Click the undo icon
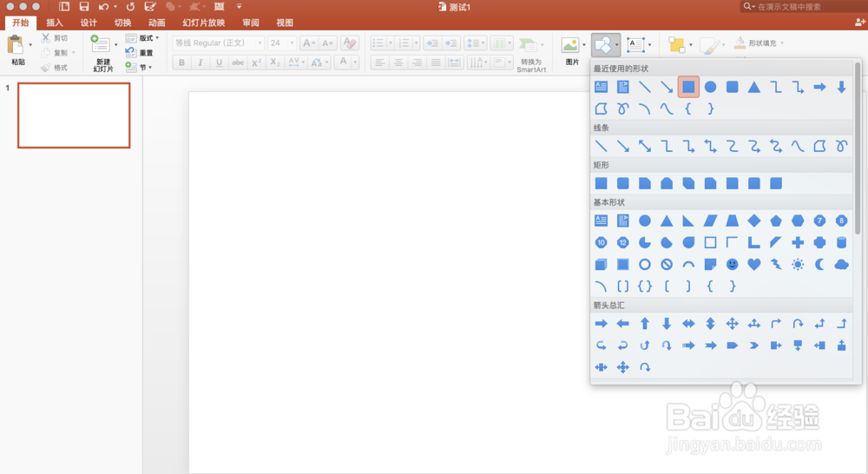Viewport: 868px width, 474px height. tap(103, 7)
